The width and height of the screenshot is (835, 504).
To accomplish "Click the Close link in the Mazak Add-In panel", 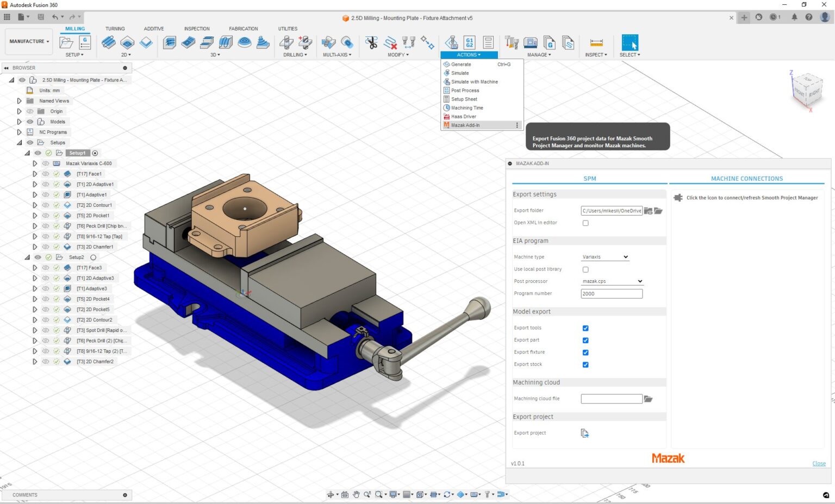I will pos(819,463).
